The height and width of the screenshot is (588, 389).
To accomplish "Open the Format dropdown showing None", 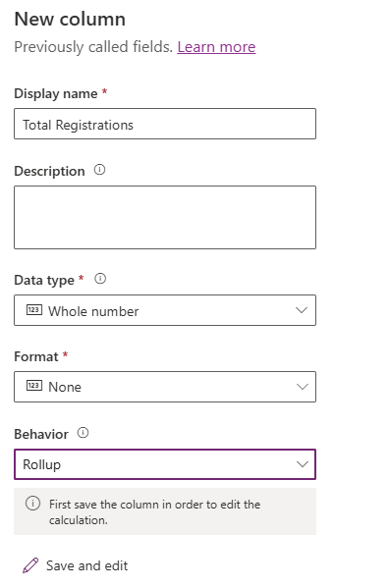I will pyautogui.click(x=165, y=387).
